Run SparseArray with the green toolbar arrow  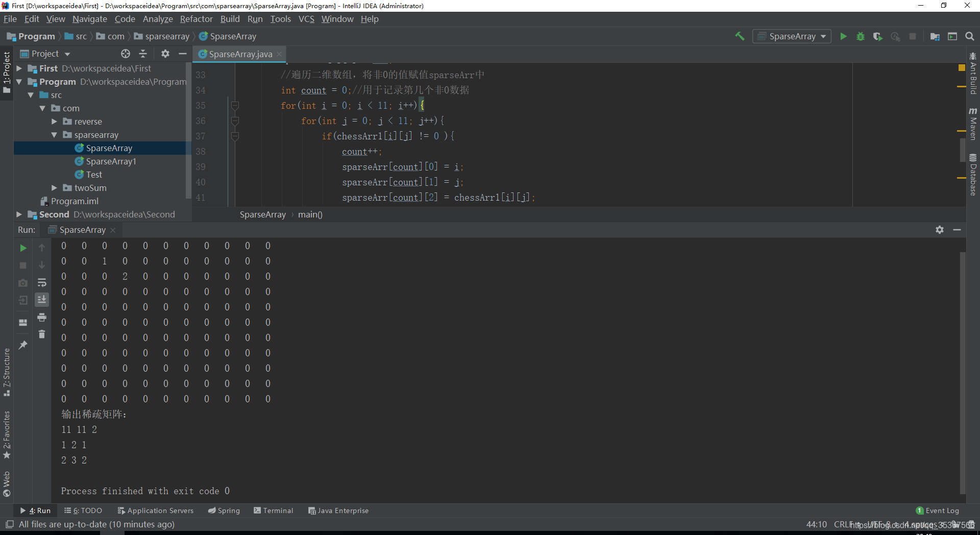click(843, 36)
